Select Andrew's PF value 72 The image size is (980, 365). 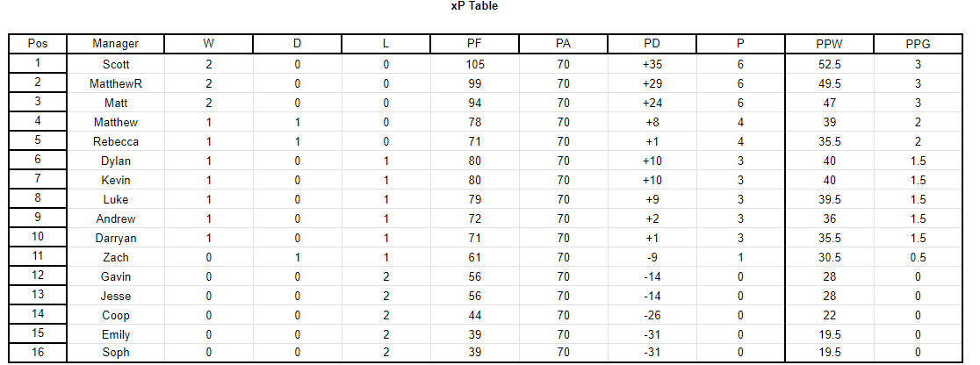pyautogui.click(x=474, y=218)
